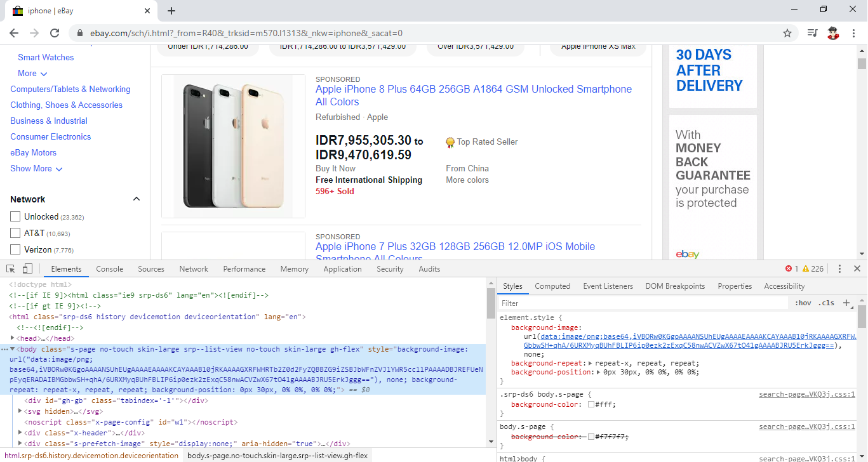Viewport: 868px width, 462px height.
Task: Expand Show More options
Action: 36,168
